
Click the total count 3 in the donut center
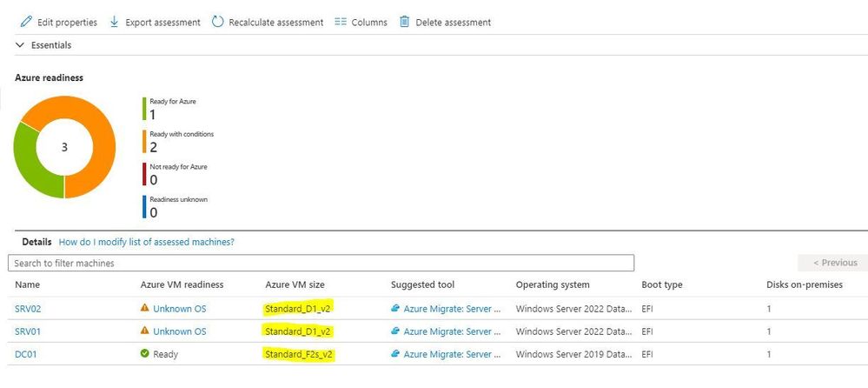click(x=64, y=147)
